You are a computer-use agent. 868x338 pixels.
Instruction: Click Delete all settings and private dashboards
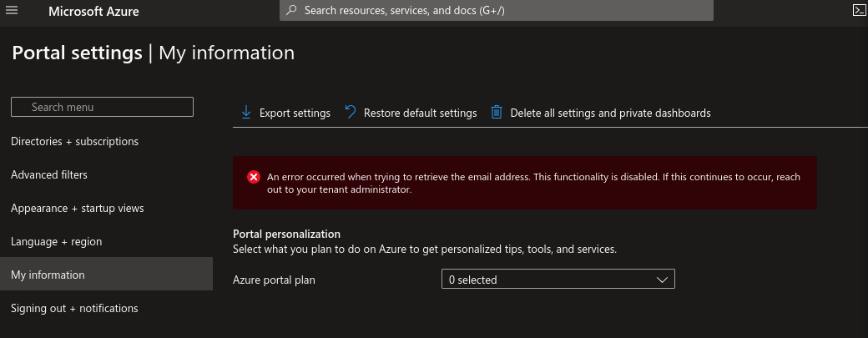[x=610, y=113]
